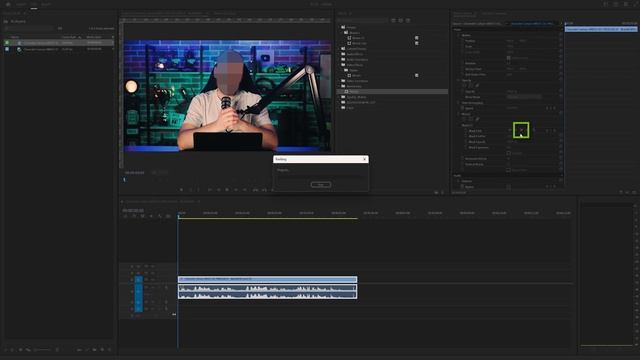Collapse the Time Remapping section

(x=458, y=103)
